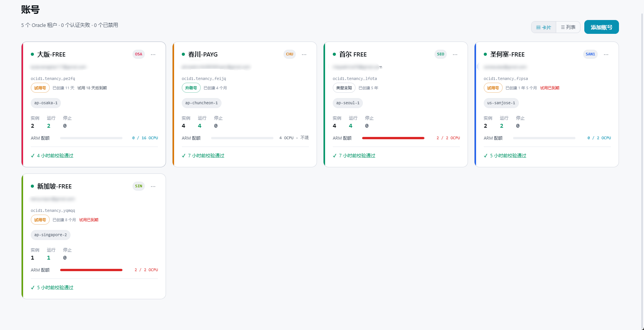Click the 升级号 badge on 春川-PAYG card
644x330 pixels.
[191, 88]
